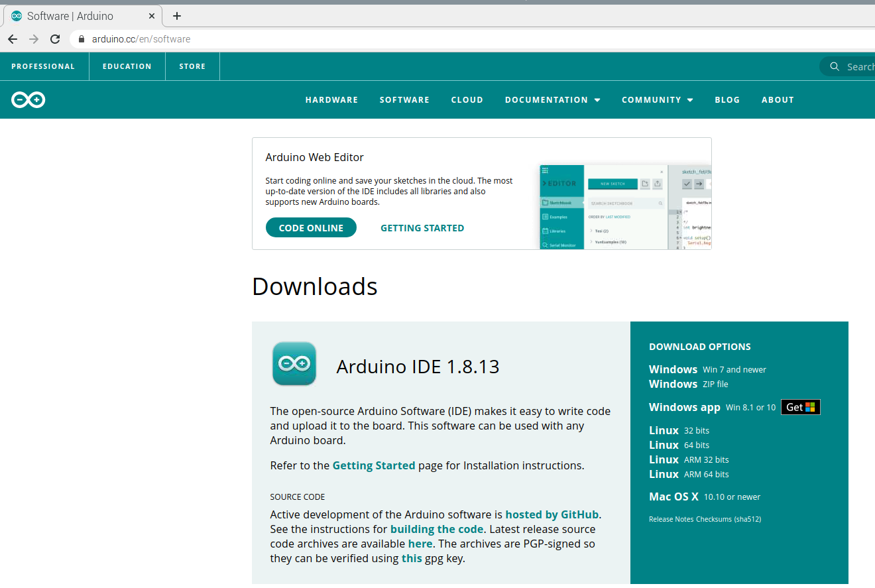Open the Hardware menu item
Image resolution: width=875 pixels, height=588 pixels.
[x=331, y=100]
